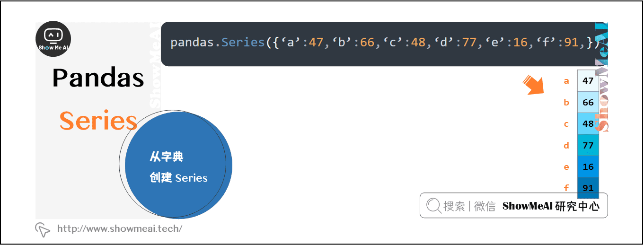Select the blue cell with value 16
The image size is (644, 245).
588,166
